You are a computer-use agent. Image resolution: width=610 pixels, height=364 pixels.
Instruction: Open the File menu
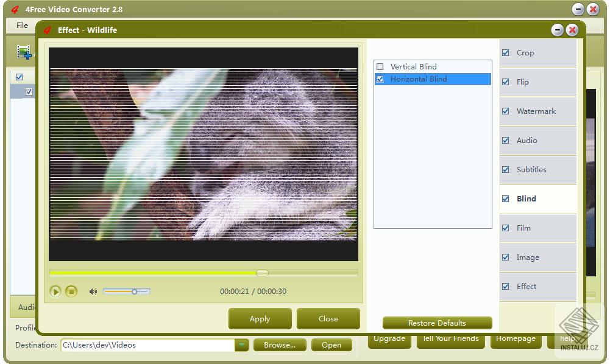[22, 26]
